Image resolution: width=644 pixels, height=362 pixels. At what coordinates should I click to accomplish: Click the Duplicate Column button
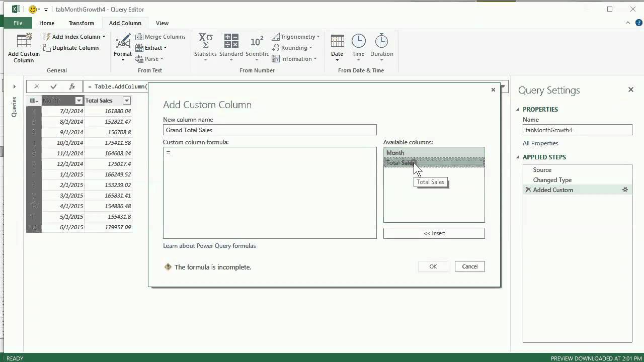pos(70,48)
